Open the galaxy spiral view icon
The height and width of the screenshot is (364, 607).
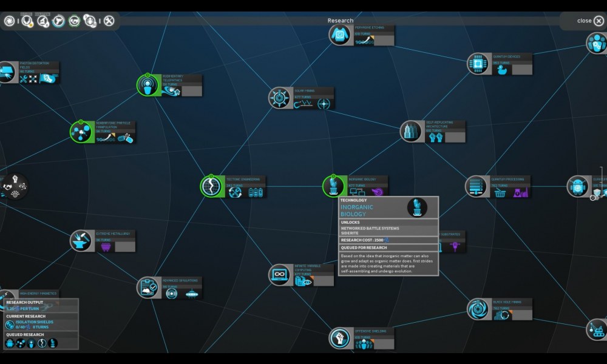point(9,21)
